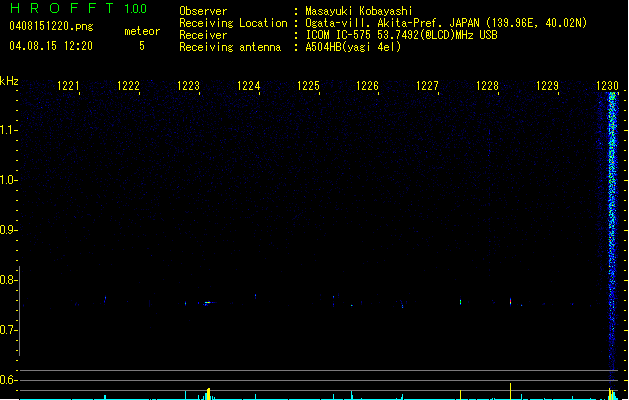The image size is (629, 400).
Task: Click time axis label 1225
Action: coord(308,86)
